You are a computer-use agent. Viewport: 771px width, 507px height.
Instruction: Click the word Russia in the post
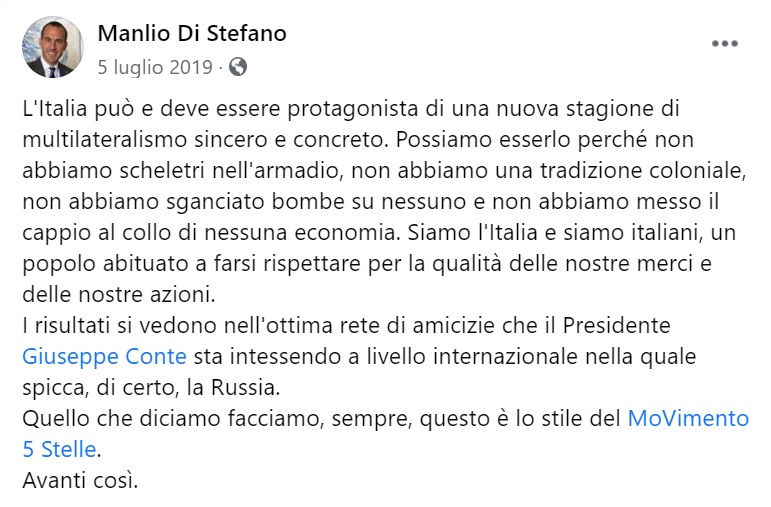245,388
